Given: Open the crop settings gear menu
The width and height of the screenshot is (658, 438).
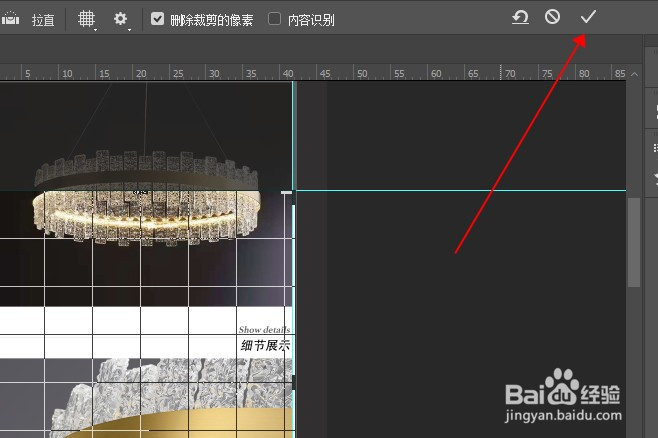Looking at the screenshot, I should click(x=122, y=19).
